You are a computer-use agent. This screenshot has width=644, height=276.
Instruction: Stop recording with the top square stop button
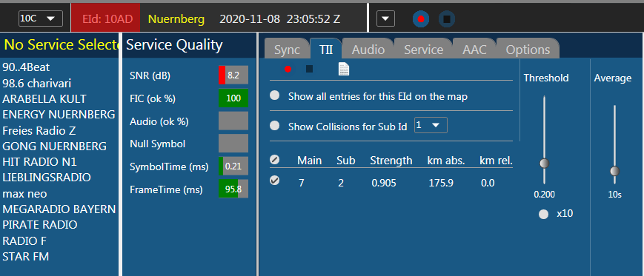[x=446, y=18]
